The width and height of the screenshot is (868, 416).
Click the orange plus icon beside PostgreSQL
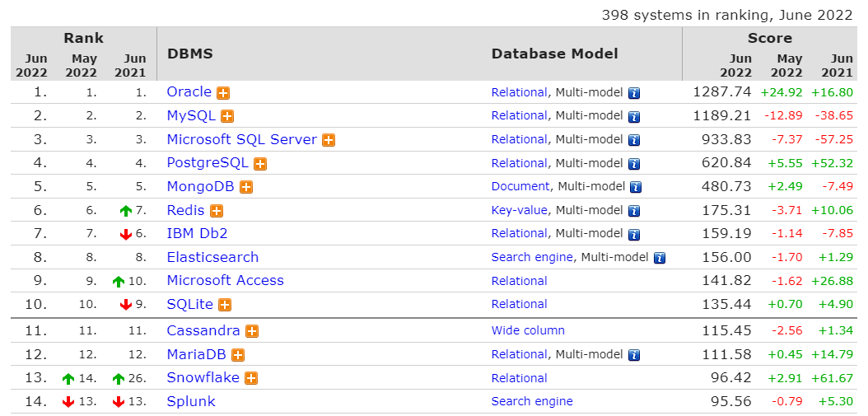[x=260, y=164]
